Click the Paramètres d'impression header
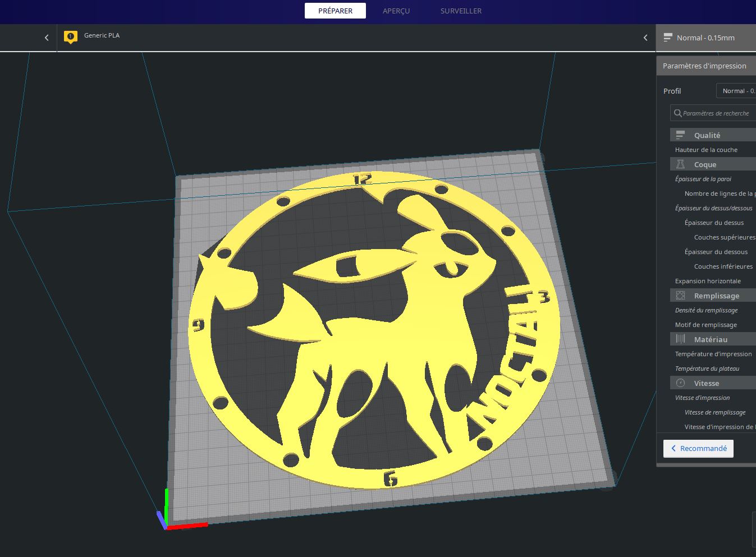 [705, 65]
